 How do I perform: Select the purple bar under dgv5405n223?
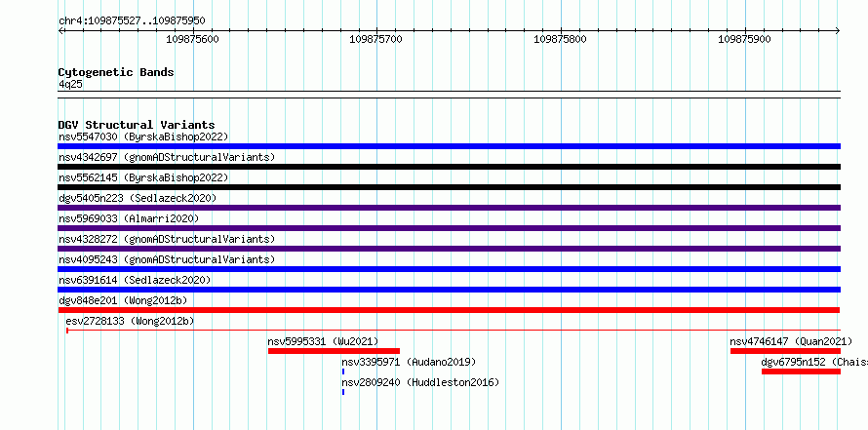click(x=449, y=208)
